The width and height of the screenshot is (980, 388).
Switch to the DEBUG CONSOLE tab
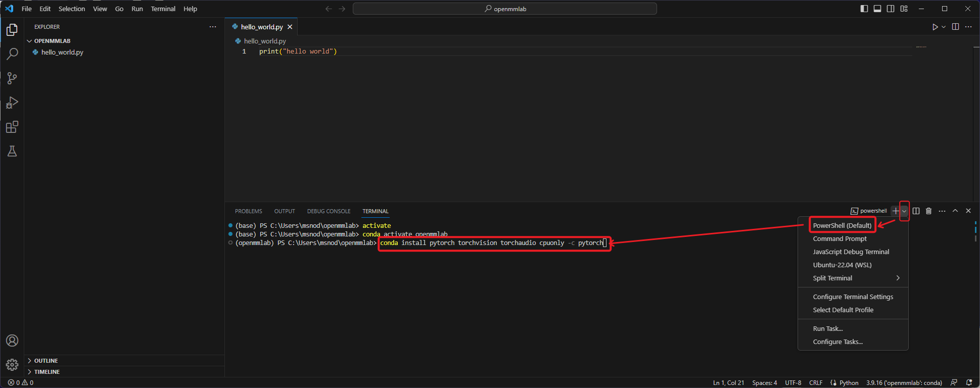point(329,211)
